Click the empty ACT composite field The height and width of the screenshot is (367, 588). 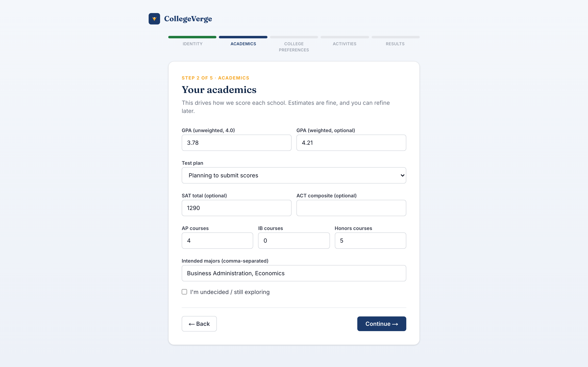(x=351, y=208)
